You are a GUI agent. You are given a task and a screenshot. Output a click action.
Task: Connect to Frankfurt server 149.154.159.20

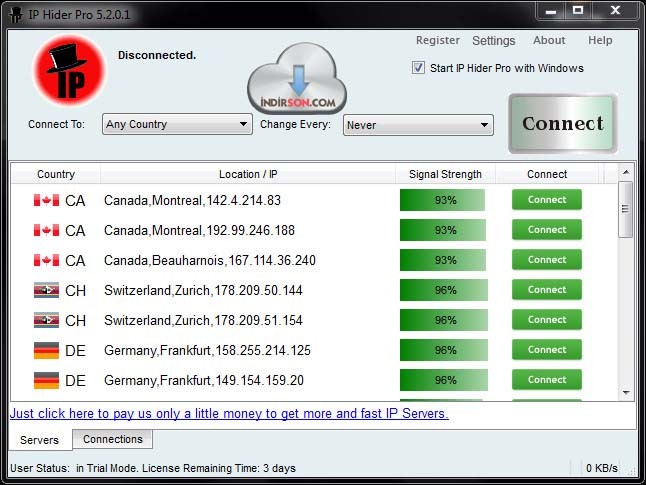pos(547,380)
